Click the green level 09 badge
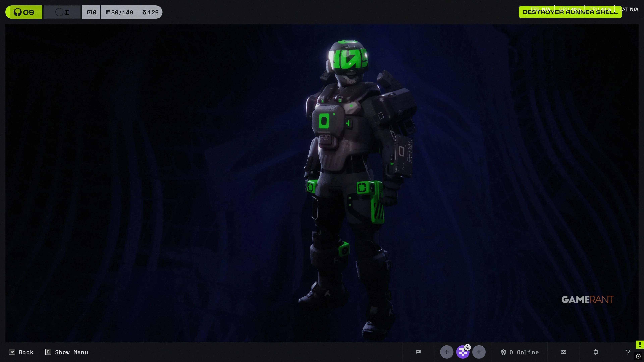Viewport: 644px width, 362px height. pyautogui.click(x=24, y=12)
